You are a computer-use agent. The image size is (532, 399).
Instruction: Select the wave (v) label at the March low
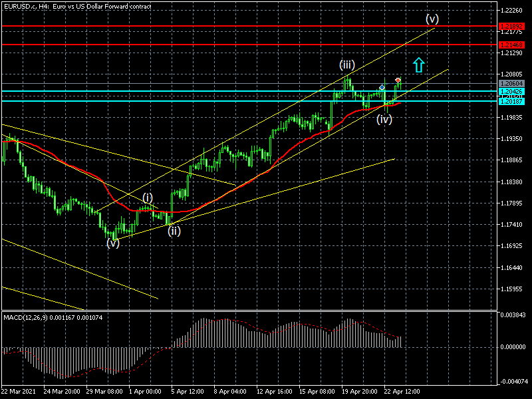click(x=113, y=243)
